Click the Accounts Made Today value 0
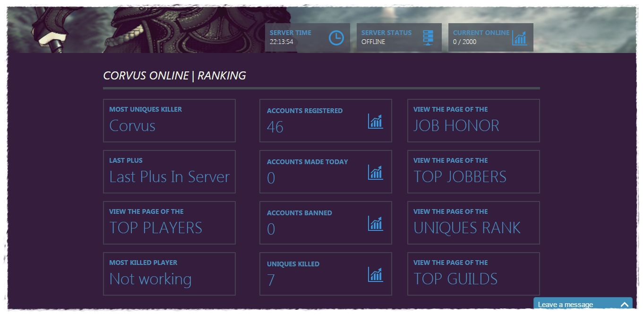Screen dimensions: 644x316 [271, 178]
